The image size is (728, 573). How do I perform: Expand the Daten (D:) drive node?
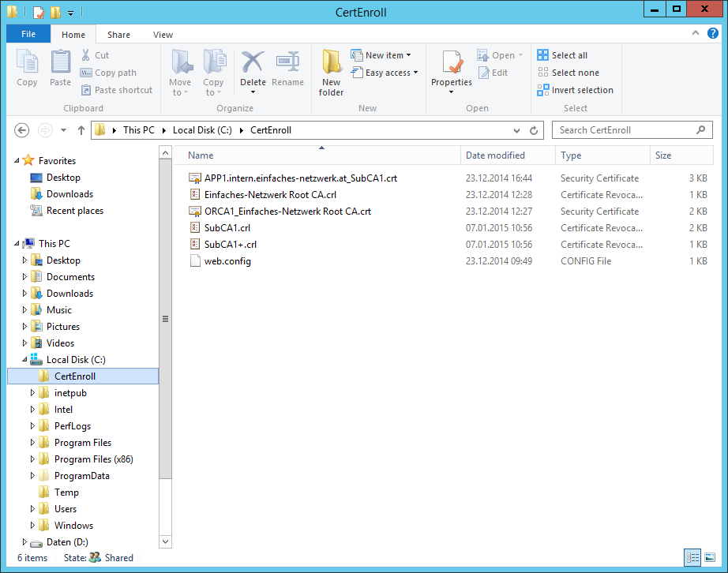[24, 542]
